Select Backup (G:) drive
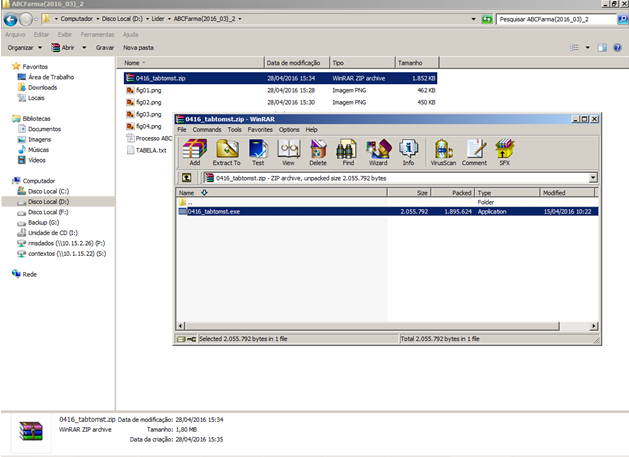Viewport: 629px width, 457px height. [x=43, y=223]
